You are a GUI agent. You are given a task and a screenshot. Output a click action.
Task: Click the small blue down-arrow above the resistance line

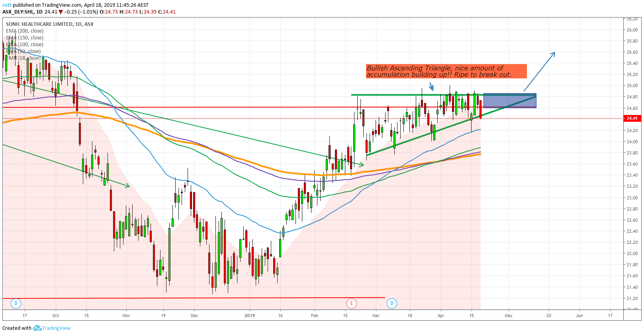pyautogui.click(x=431, y=86)
